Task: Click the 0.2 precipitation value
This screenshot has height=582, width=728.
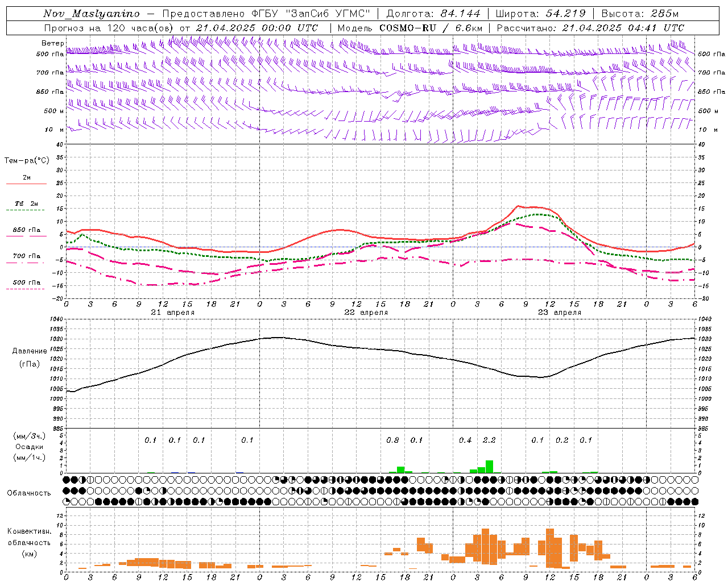Action: point(562,440)
